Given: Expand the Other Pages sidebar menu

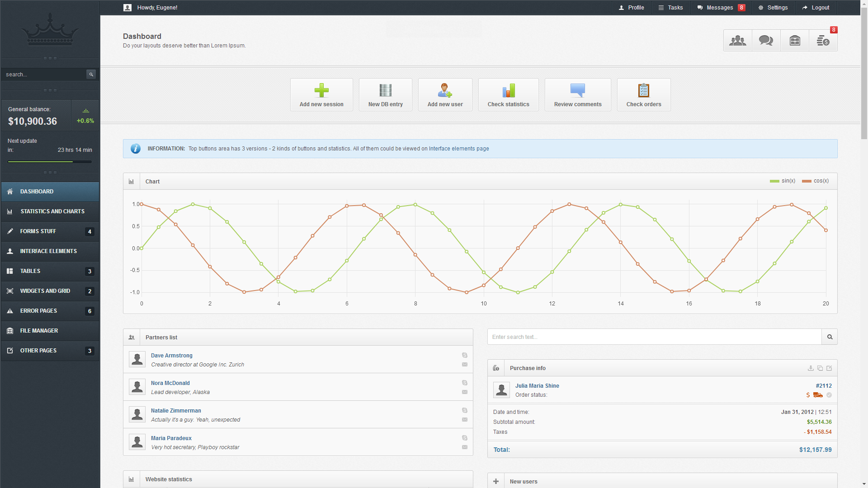Looking at the screenshot, I should (50, 351).
